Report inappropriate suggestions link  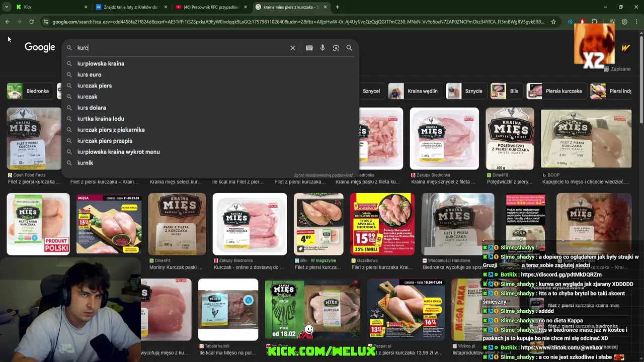[x=324, y=175]
